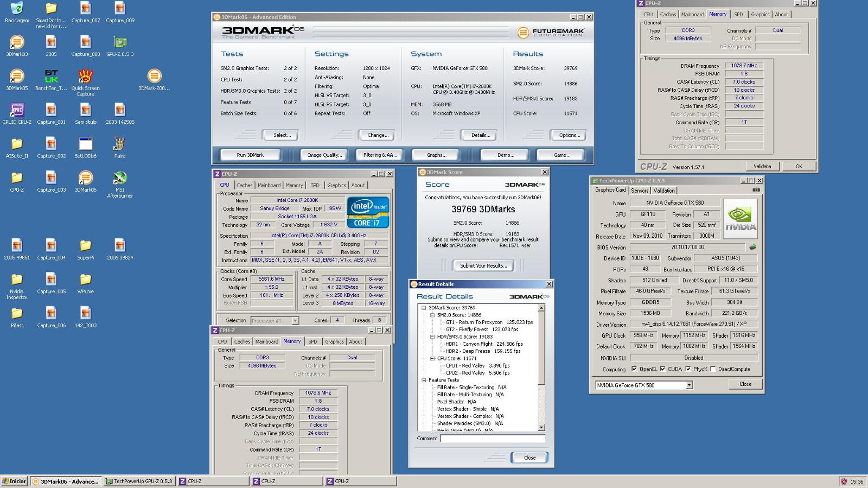Click the GPU-Z screenshot camera icon
Viewport: 868px width, 488px height.
coord(756,190)
